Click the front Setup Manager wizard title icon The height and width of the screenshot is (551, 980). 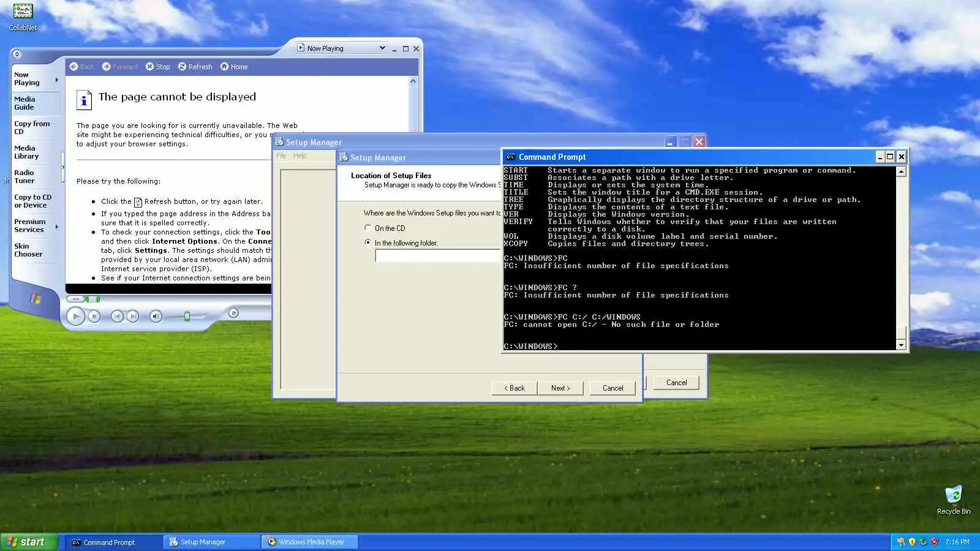click(344, 157)
